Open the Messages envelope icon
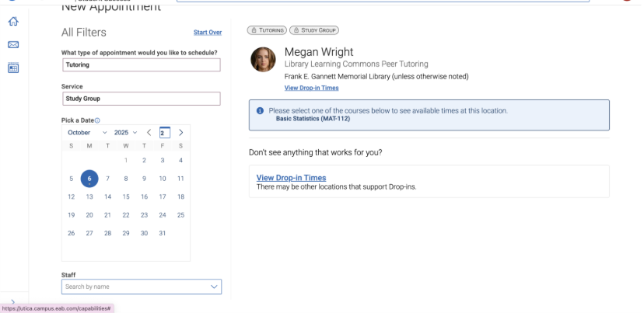This screenshot has height=313, width=644. [x=13, y=45]
